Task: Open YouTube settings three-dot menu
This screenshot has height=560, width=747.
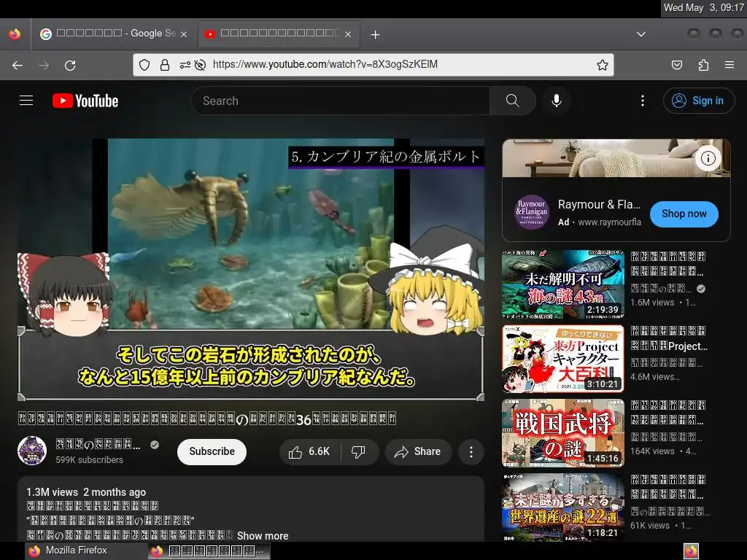Action: [642, 101]
